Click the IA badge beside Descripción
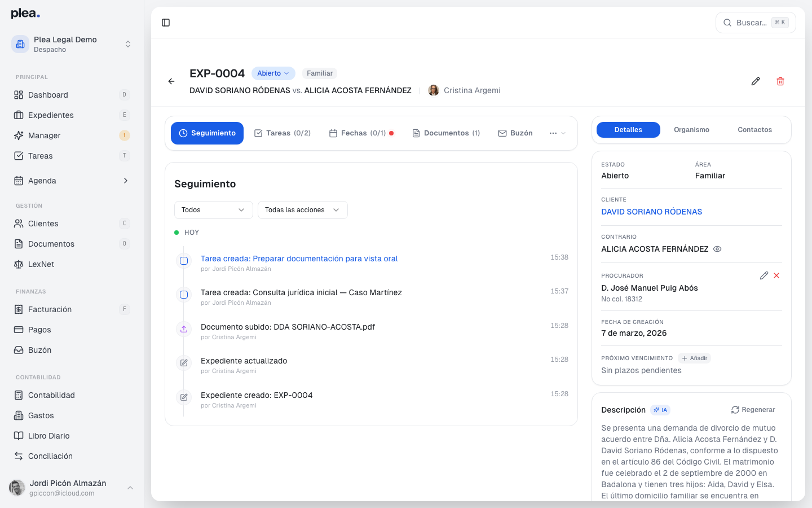Image resolution: width=812 pixels, height=508 pixels. click(660, 410)
